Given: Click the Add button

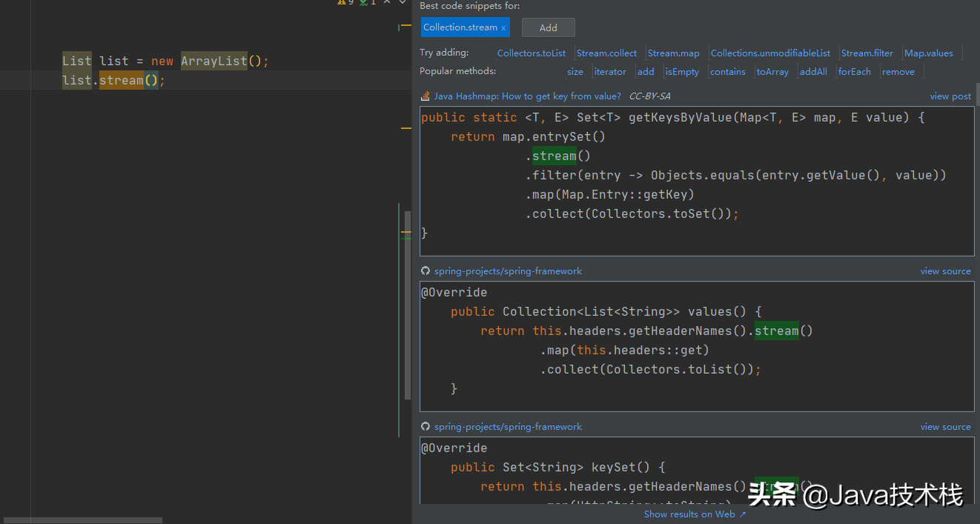Looking at the screenshot, I should [549, 27].
